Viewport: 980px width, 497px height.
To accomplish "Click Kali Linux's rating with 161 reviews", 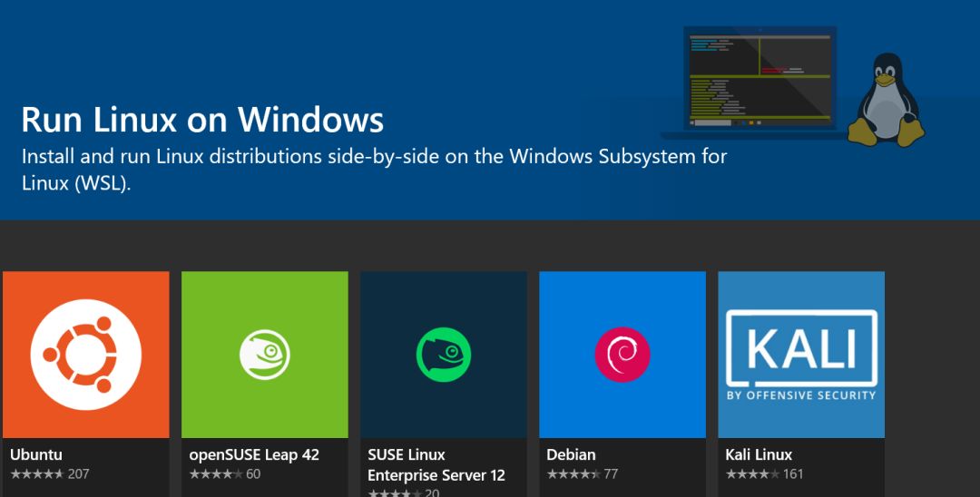I will 764,474.
